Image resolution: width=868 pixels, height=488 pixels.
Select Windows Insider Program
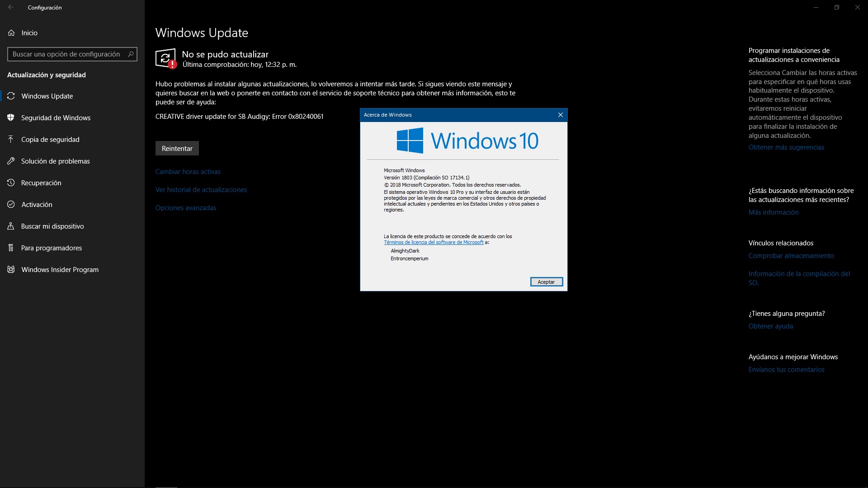72,269
